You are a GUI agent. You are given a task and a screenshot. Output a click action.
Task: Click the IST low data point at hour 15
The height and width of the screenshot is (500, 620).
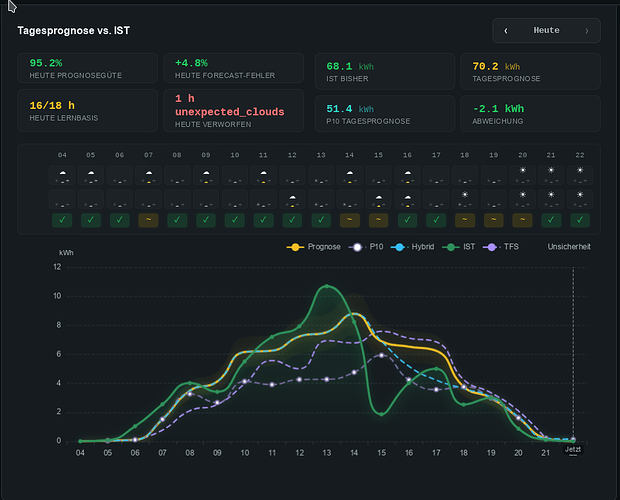coord(382,414)
